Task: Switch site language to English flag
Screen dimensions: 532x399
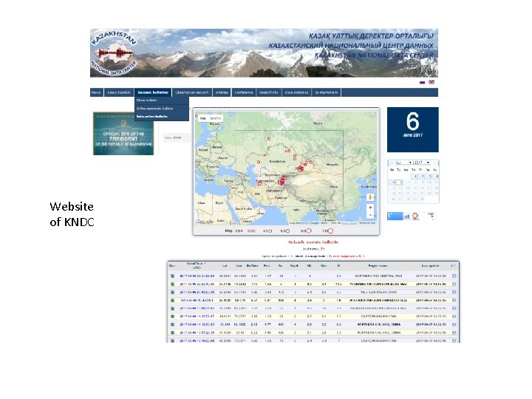Action: point(432,82)
